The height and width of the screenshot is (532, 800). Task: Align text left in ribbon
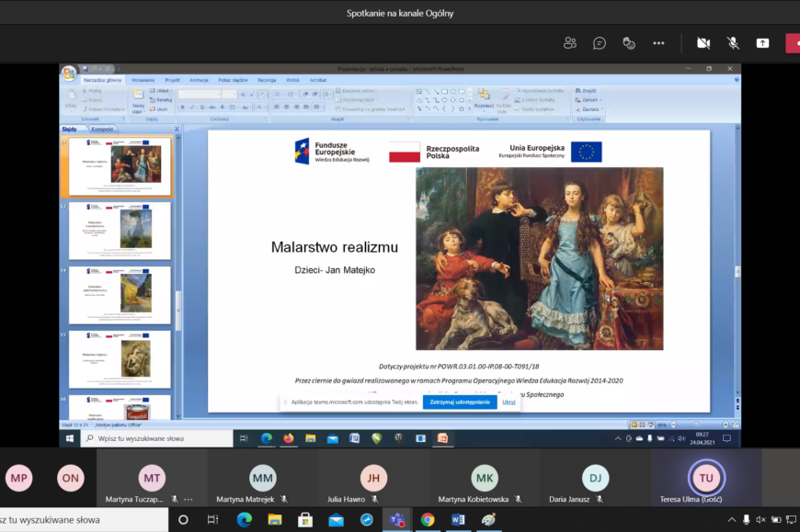pyautogui.click(x=277, y=107)
